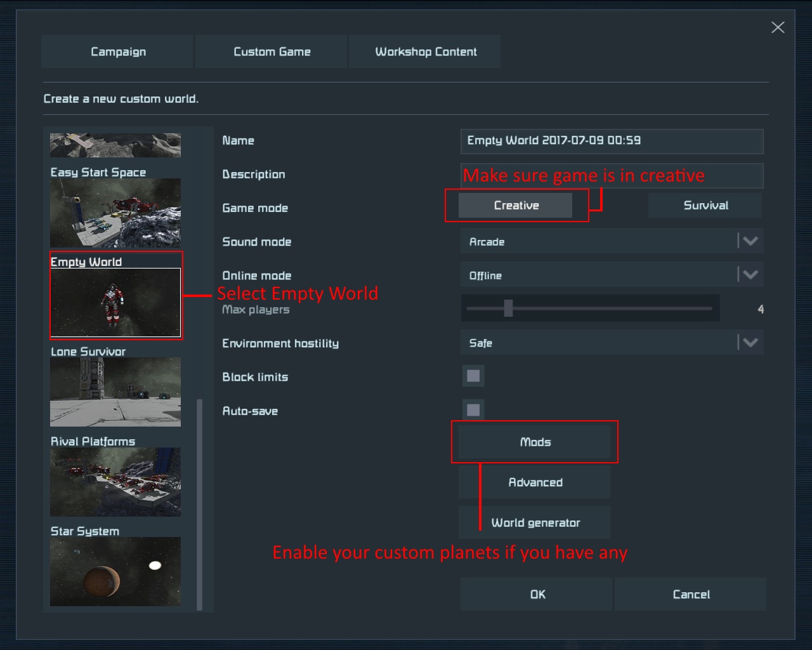Open the Advanced settings button
The image size is (812, 650).
pos(535,482)
